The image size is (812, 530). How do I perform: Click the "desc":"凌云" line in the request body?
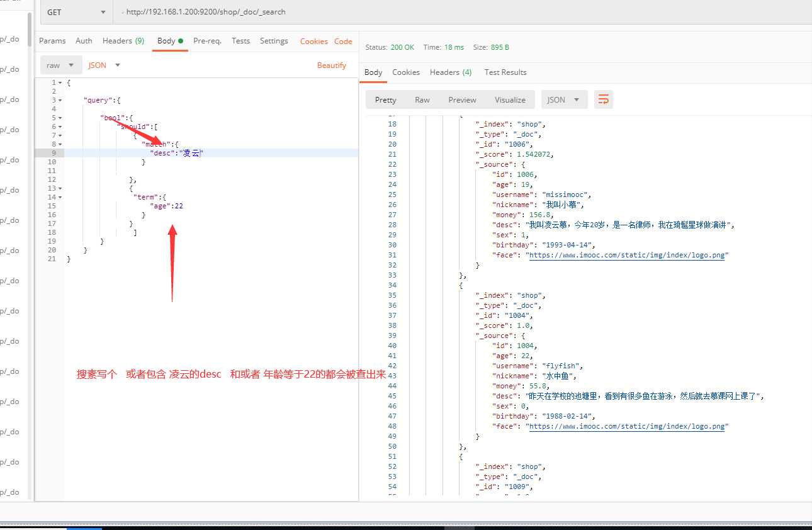tap(177, 153)
